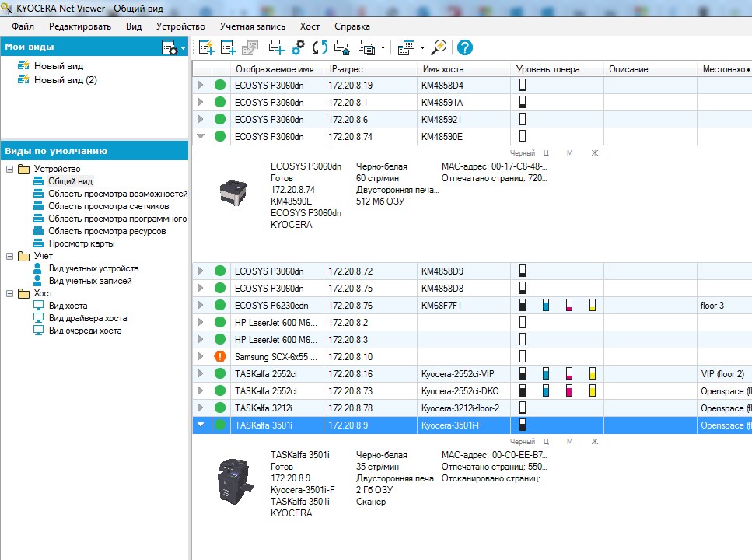Image resolution: width=752 pixels, height=560 pixels.
Task: Click magenta toner level of Kyocera-2552ci-DKO
Action: click(569, 391)
